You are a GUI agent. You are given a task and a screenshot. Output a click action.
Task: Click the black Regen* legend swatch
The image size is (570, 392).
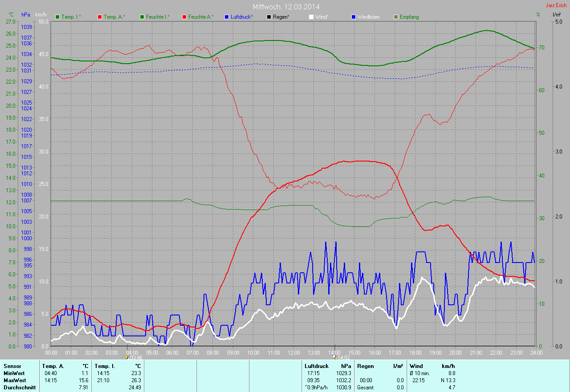pyautogui.click(x=269, y=17)
